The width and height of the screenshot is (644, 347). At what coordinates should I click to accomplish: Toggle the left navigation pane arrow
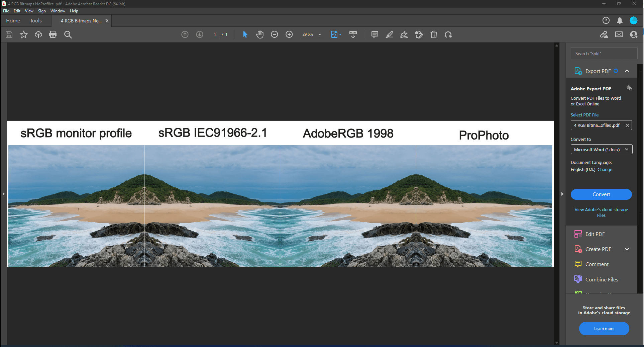coord(3,194)
